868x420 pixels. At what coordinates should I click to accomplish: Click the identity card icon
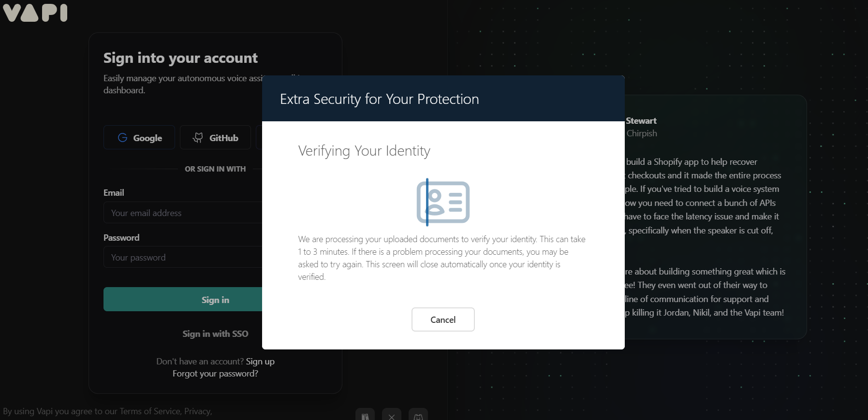pyautogui.click(x=443, y=202)
